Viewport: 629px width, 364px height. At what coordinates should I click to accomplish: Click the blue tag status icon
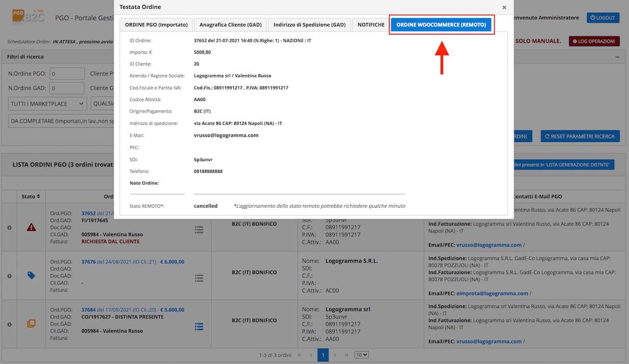pos(31,276)
